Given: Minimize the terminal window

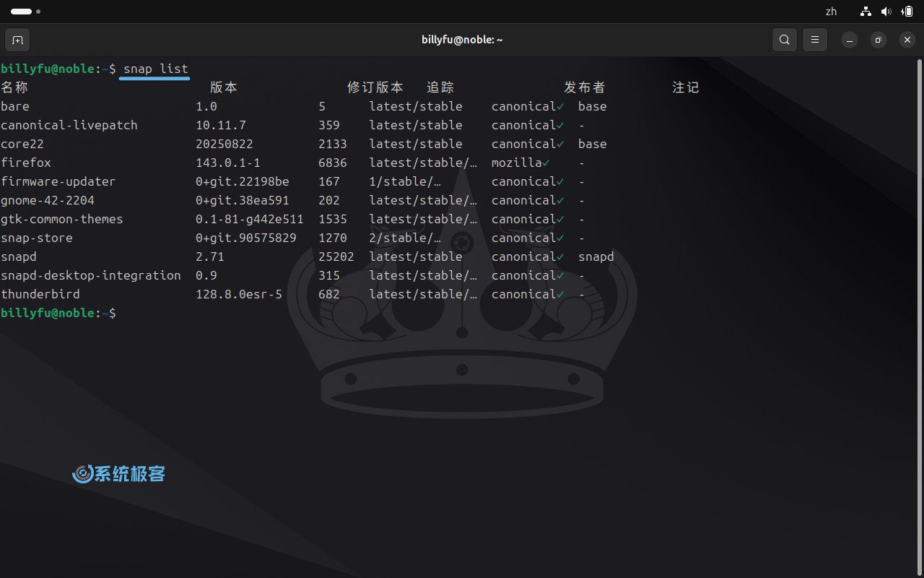Looking at the screenshot, I should 850,40.
